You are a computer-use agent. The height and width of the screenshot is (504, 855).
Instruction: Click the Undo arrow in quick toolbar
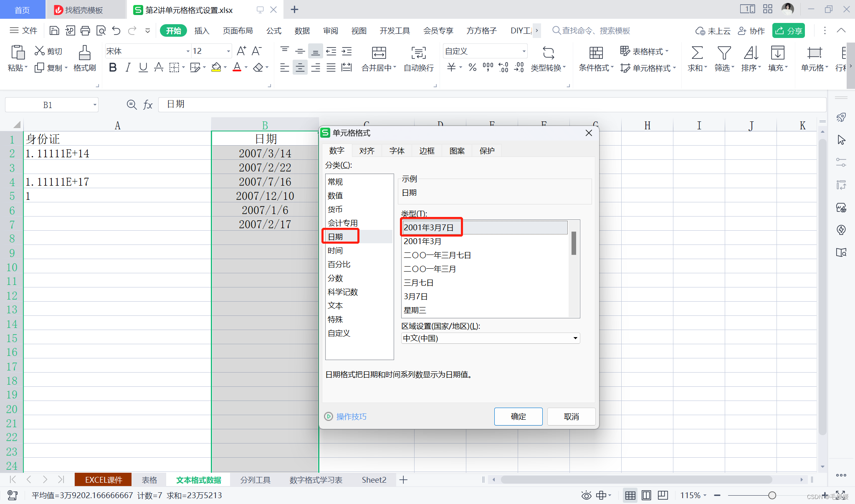[x=116, y=30]
